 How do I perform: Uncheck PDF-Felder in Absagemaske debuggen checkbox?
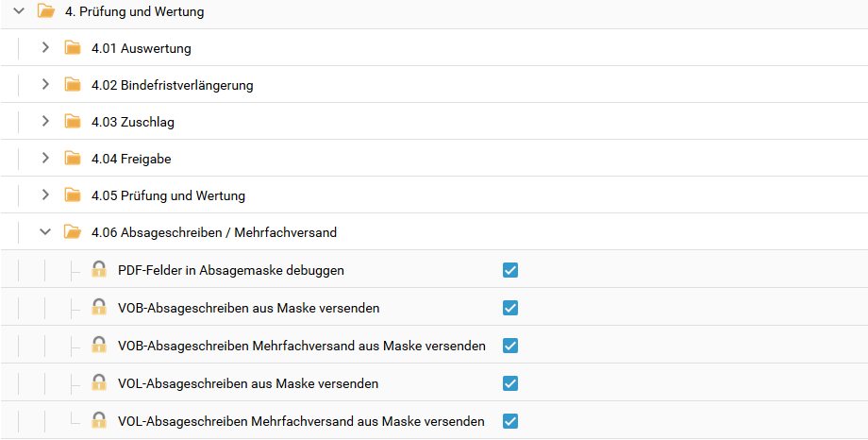[x=510, y=270]
